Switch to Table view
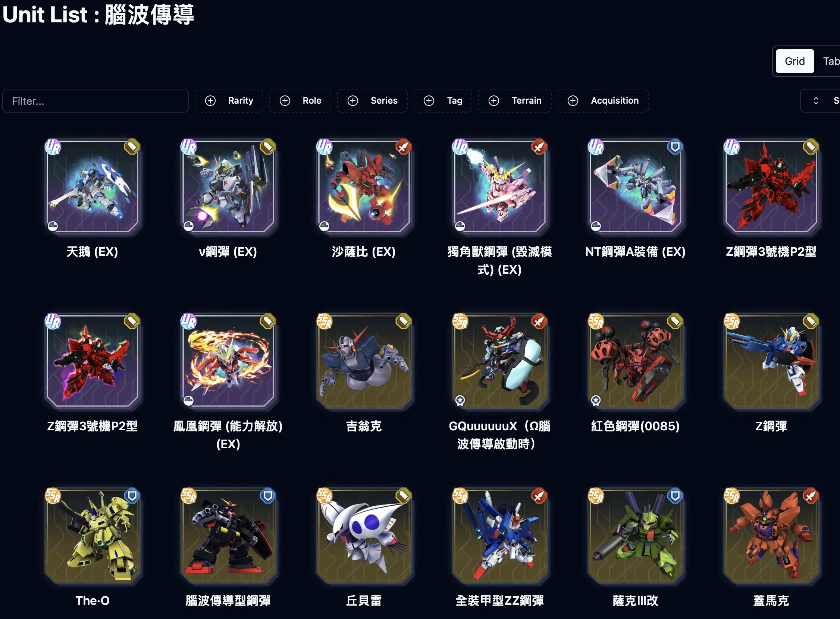This screenshot has width=840, height=619. point(831,61)
